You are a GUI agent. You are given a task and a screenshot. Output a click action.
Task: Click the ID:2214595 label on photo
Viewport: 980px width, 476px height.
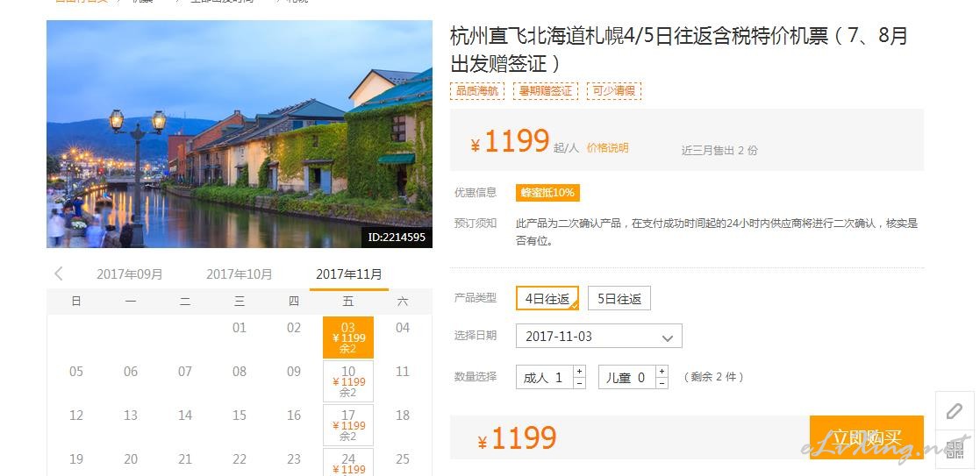[397, 238]
